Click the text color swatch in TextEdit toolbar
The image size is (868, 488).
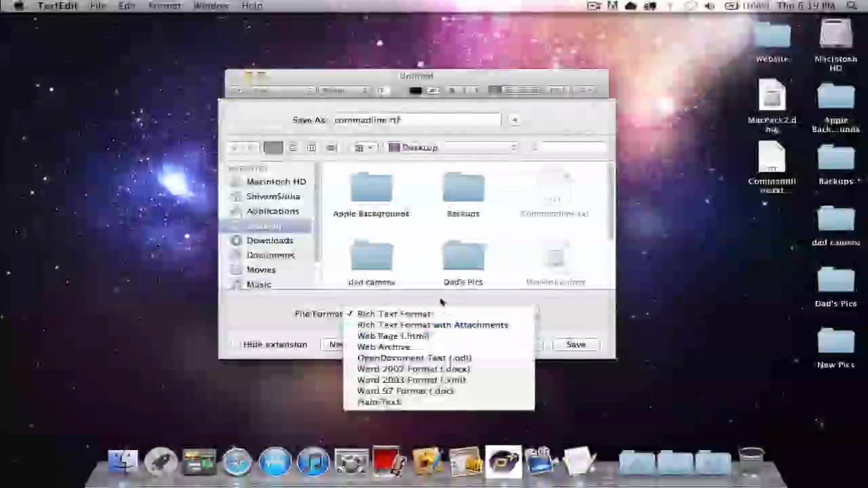coord(415,90)
